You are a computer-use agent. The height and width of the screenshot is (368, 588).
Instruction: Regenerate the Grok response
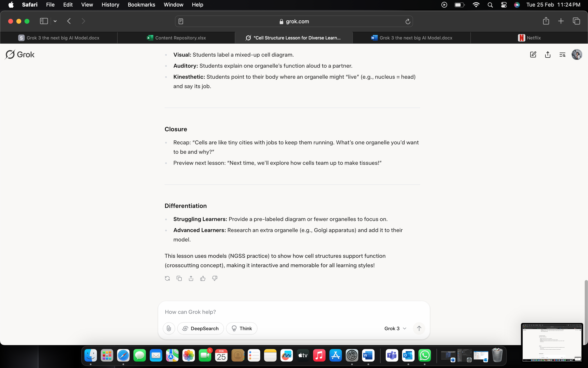click(167, 278)
